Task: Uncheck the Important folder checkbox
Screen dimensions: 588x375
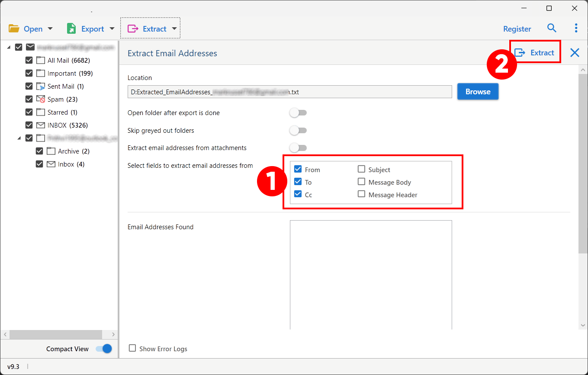Action: 29,73
